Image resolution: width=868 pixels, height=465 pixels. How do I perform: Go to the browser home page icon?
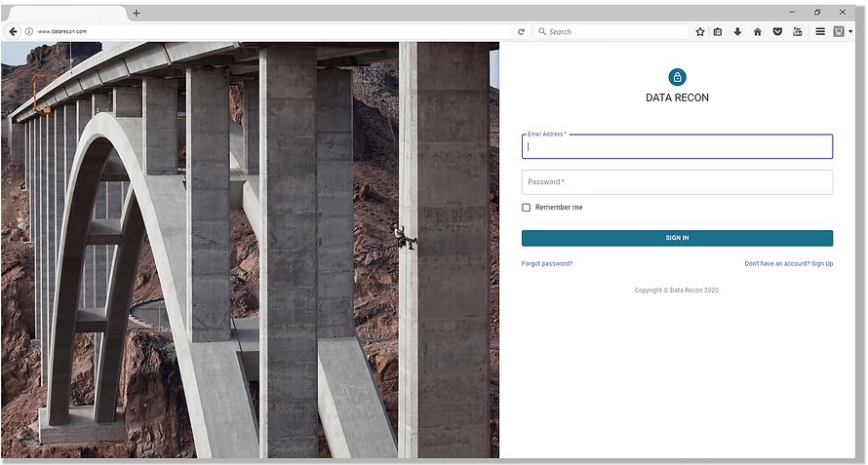click(x=758, y=31)
